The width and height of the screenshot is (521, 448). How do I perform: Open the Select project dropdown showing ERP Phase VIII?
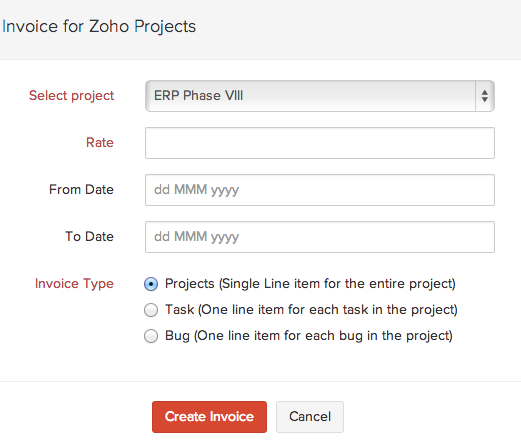pos(320,96)
